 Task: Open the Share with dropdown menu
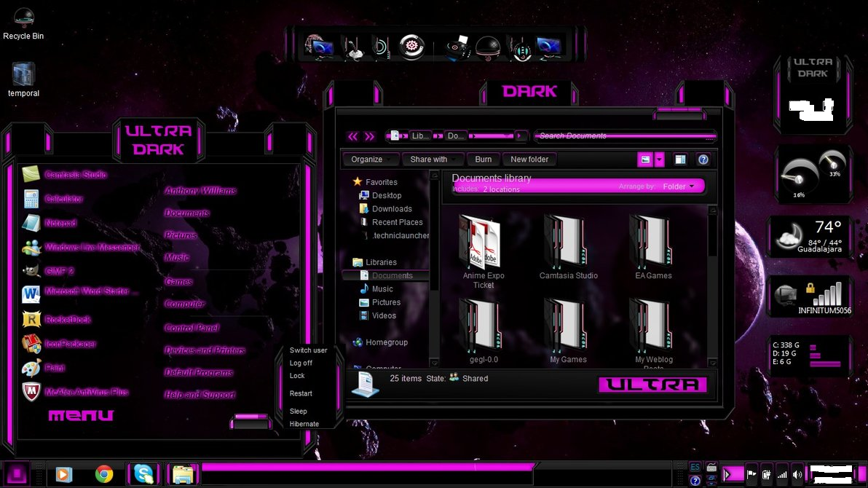point(432,160)
